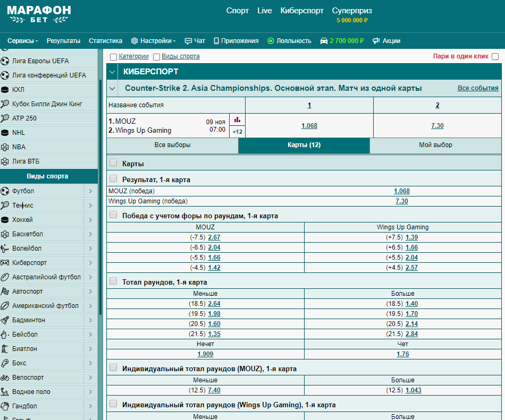This screenshot has width=505, height=420.
Task: Switch to the Карты (12) tab
Action: pyautogui.click(x=304, y=145)
